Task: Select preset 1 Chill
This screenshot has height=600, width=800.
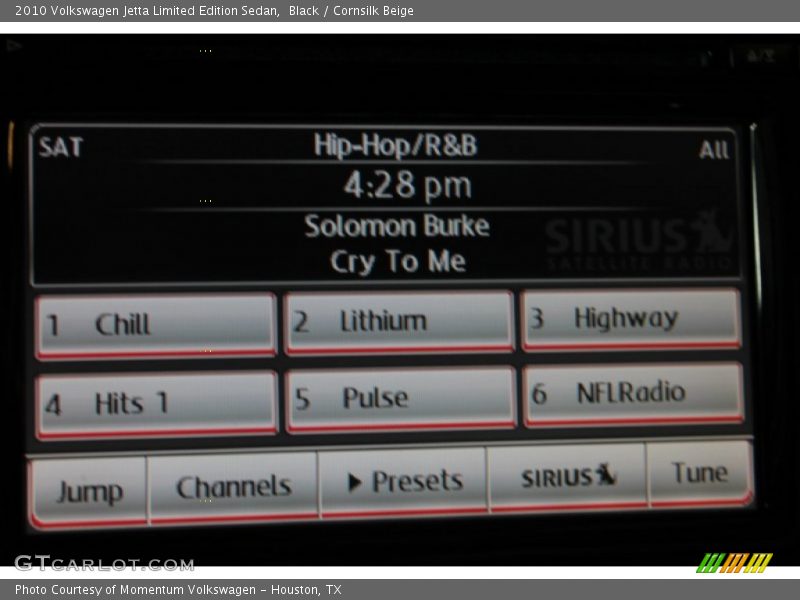Action: (155, 325)
